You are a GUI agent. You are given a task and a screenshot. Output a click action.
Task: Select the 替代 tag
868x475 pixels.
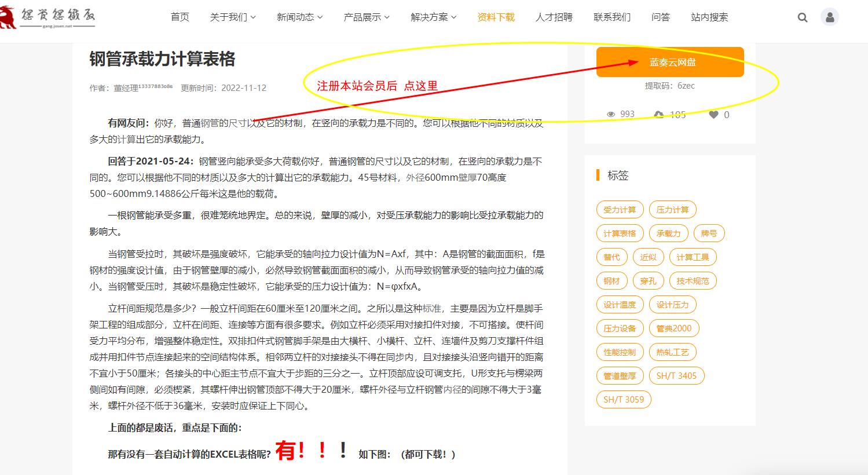click(611, 257)
